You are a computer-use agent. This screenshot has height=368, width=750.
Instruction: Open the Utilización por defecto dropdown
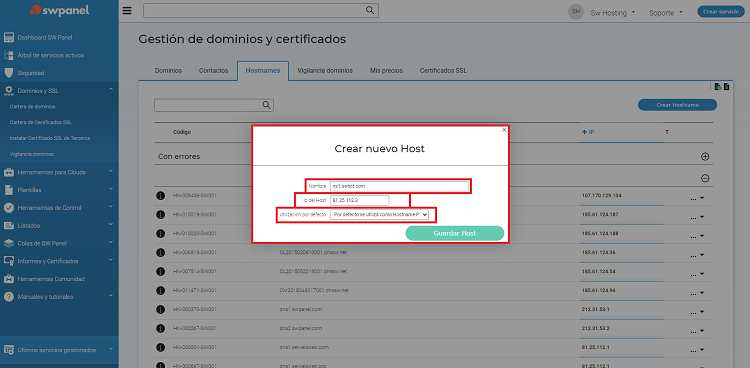coord(379,215)
